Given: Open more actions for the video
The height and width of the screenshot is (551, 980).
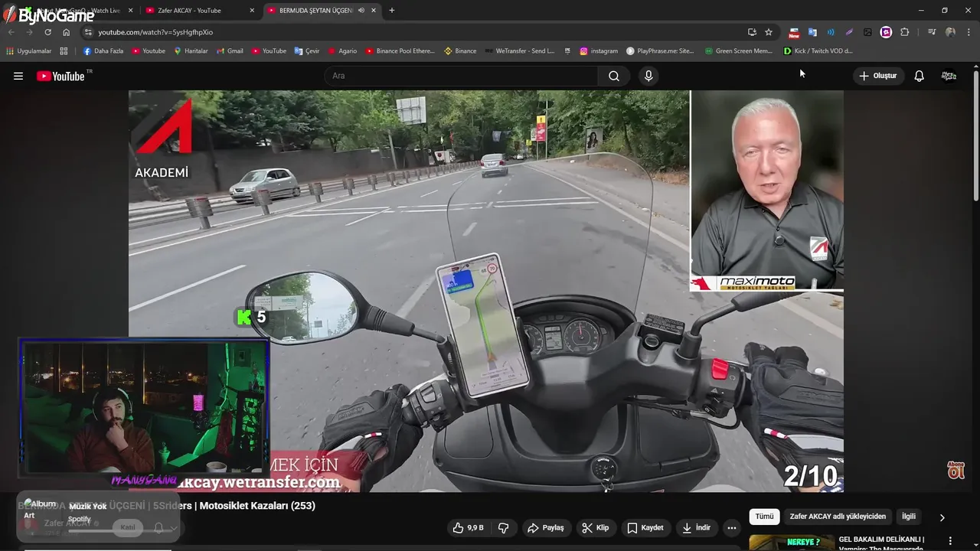Looking at the screenshot, I should [x=732, y=528].
